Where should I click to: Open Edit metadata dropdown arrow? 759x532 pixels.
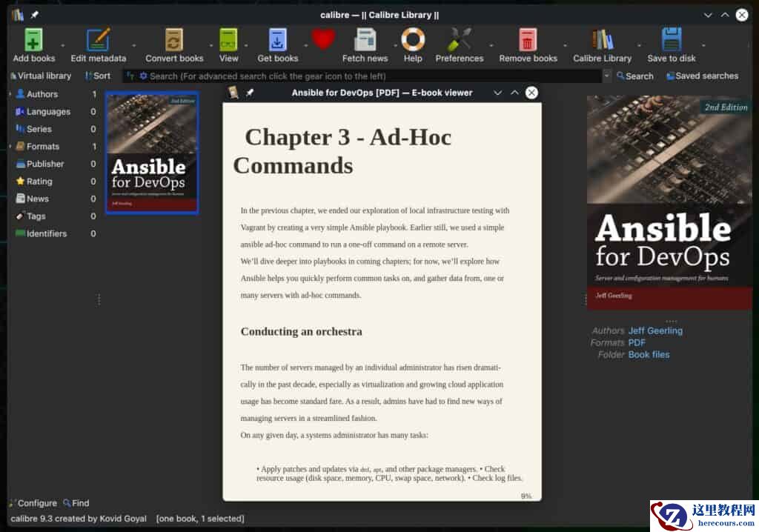click(134, 45)
